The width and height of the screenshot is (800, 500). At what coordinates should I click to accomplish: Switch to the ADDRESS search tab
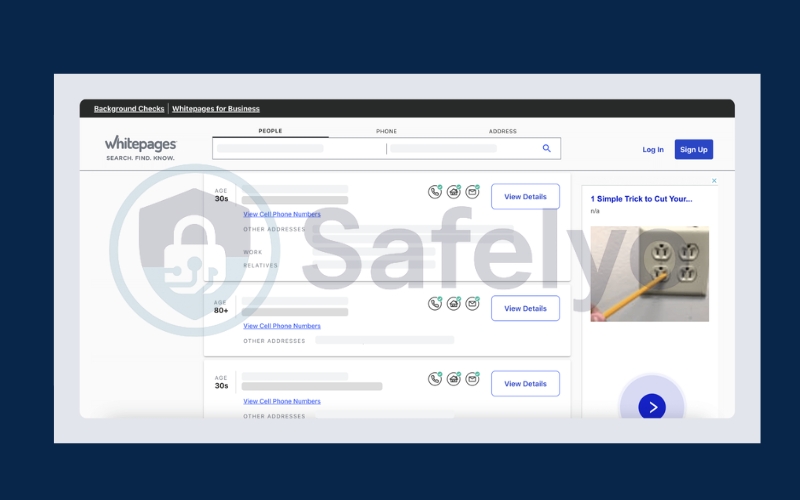click(503, 132)
